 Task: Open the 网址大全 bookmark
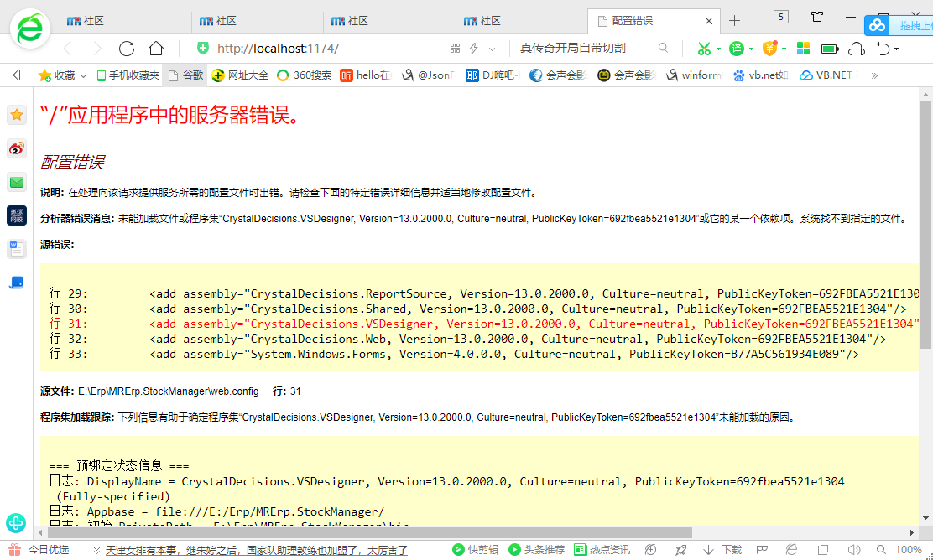[x=241, y=75]
